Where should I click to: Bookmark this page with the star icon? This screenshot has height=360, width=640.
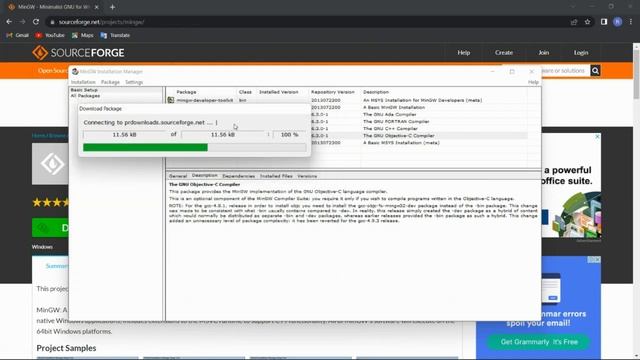[587, 22]
